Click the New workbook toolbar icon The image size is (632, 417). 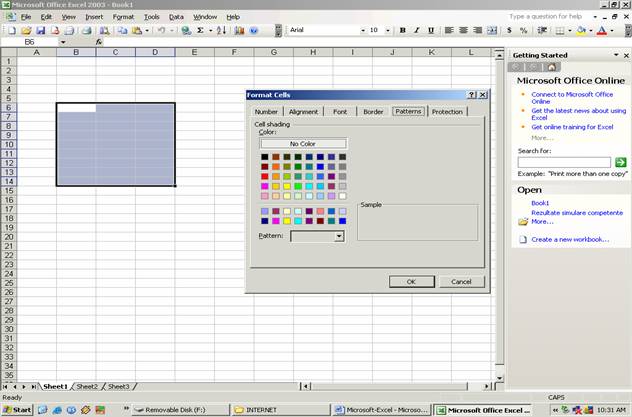(12, 30)
